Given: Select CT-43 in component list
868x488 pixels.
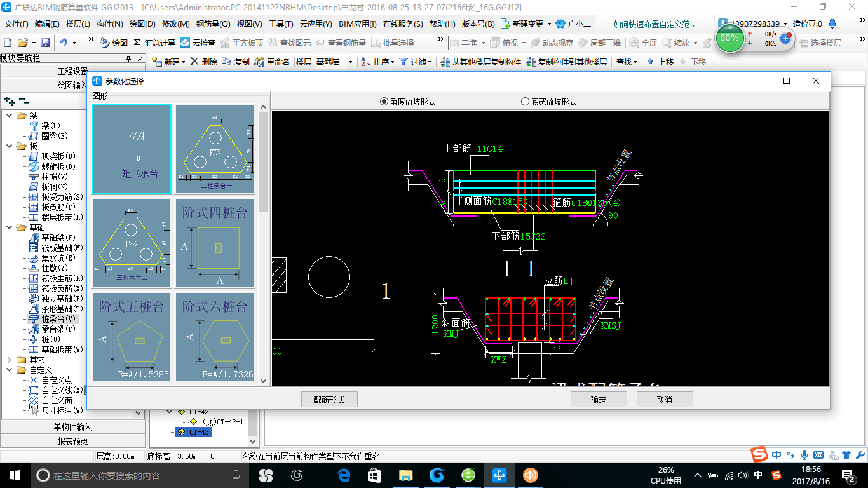Looking at the screenshot, I should [x=194, y=432].
